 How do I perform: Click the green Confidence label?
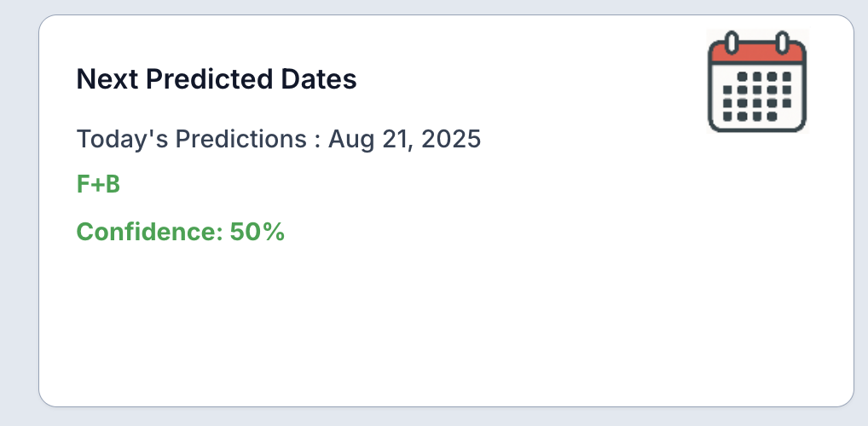click(149, 231)
